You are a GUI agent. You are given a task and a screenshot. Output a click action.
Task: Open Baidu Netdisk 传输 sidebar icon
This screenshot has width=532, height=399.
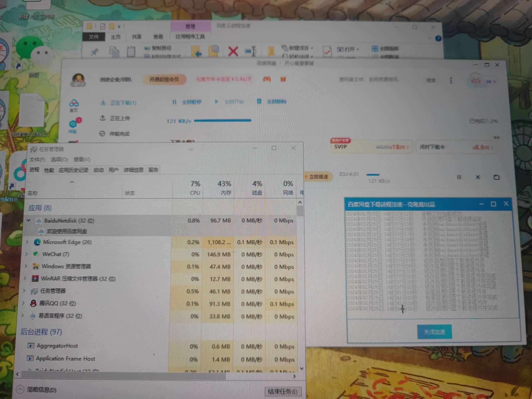tap(74, 126)
